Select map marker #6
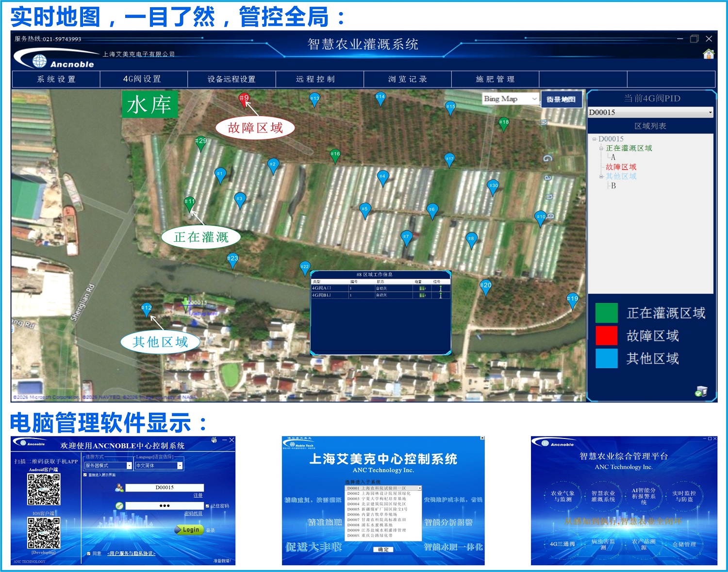The width and height of the screenshot is (728, 572). [432, 212]
